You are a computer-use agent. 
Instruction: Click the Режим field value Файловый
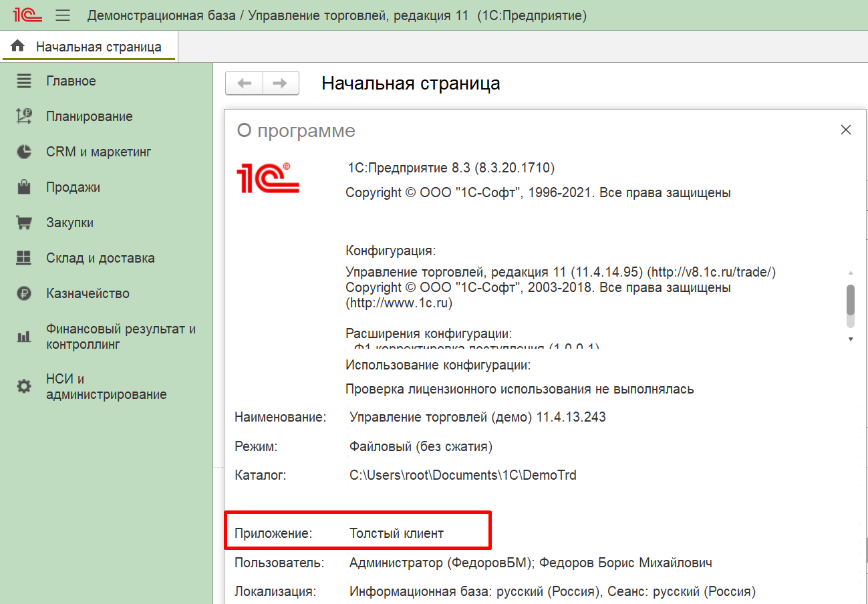pyautogui.click(x=421, y=446)
